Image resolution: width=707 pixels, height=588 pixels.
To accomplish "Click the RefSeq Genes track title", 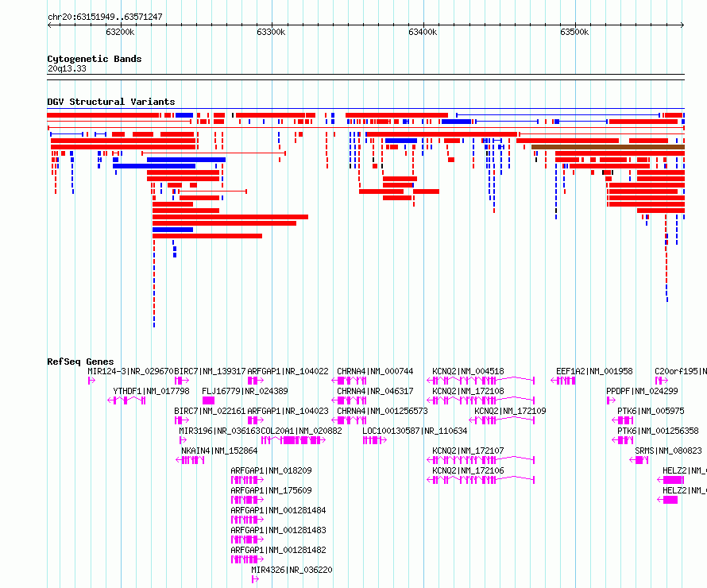I will (x=80, y=362).
